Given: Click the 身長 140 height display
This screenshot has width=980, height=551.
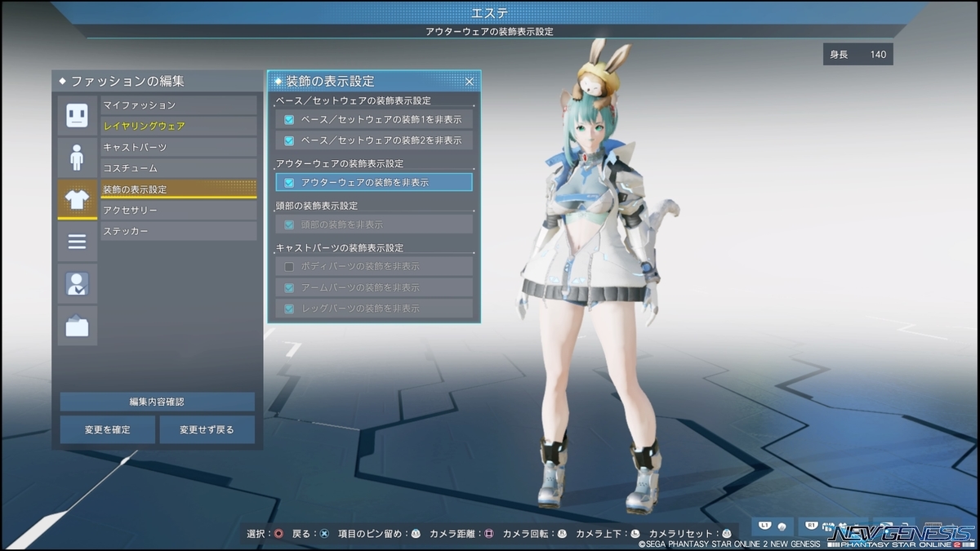Looking at the screenshot, I should (x=858, y=54).
